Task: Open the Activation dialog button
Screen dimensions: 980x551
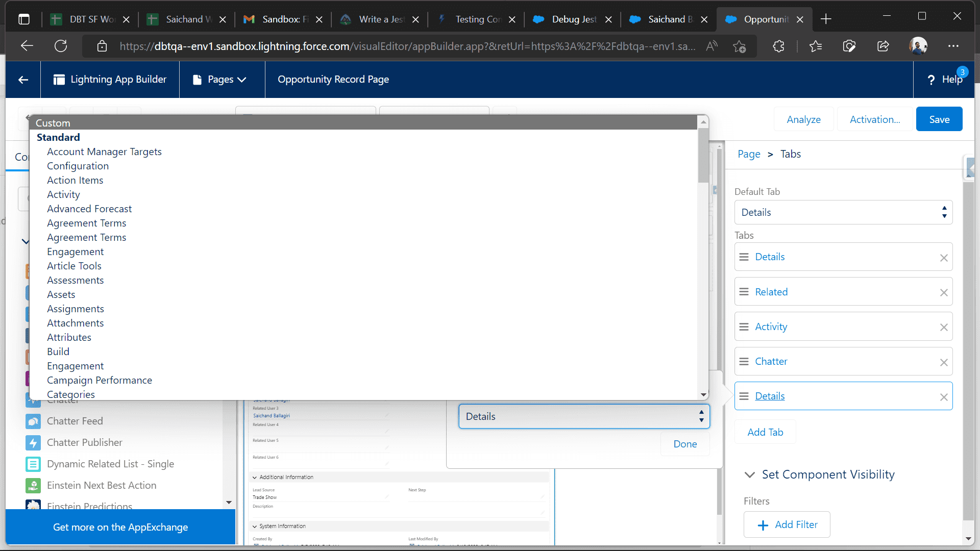Action: [875, 119]
